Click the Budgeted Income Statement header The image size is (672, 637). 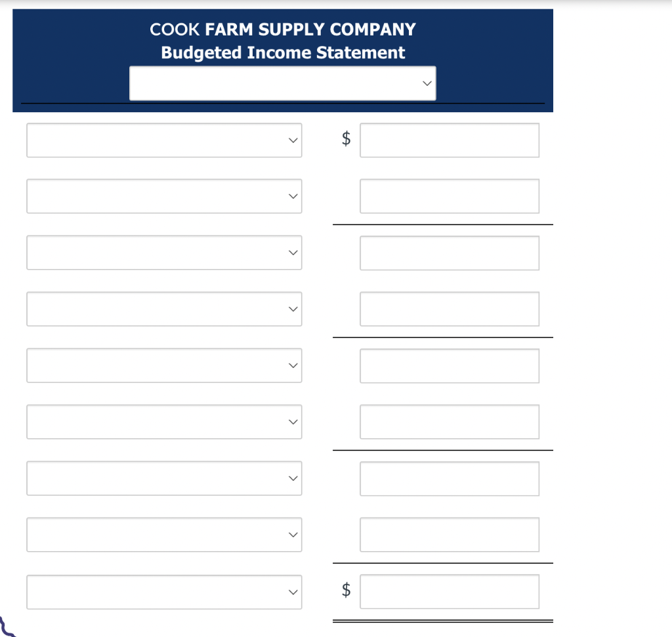pos(283,52)
